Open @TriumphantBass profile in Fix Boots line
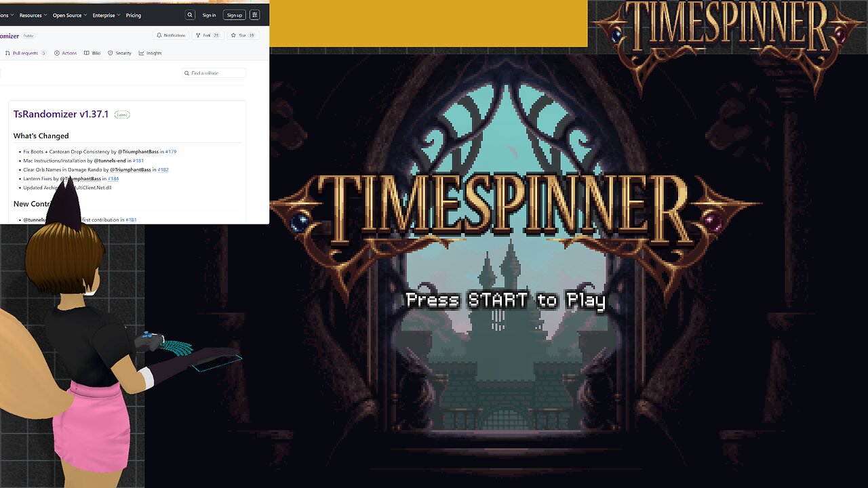This screenshot has width=868, height=488. [x=138, y=152]
